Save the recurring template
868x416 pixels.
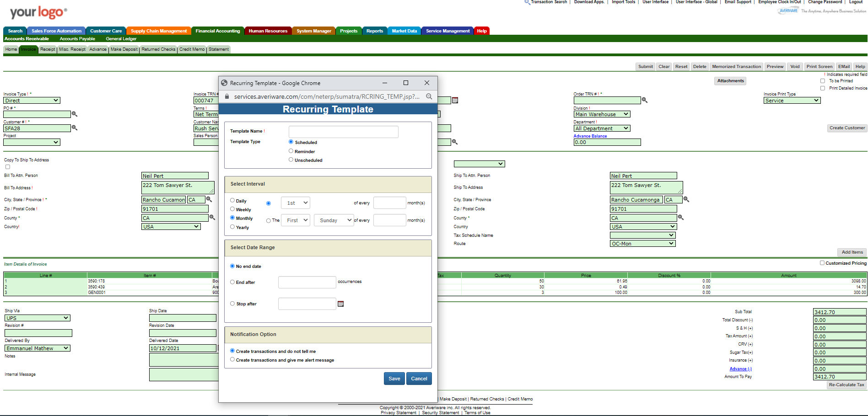tap(394, 378)
